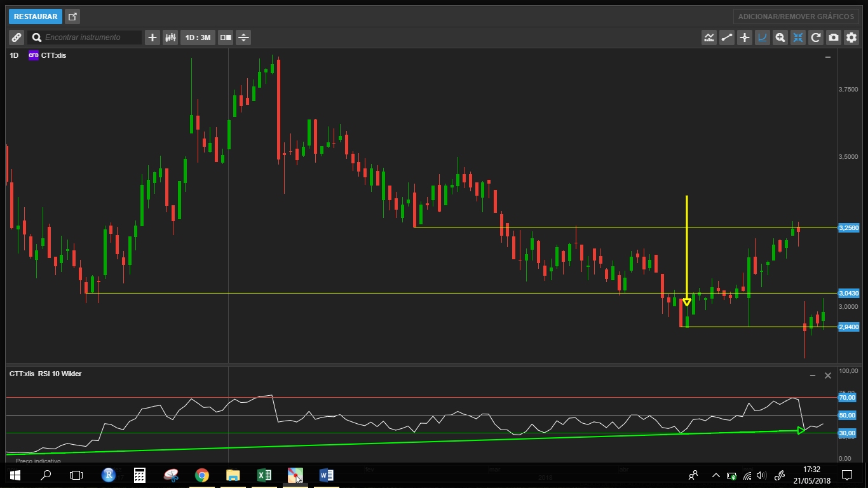The width and height of the screenshot is (868, 488).
Task: Toggle the crosshair cursor
Action: click(x=744, y=37)
